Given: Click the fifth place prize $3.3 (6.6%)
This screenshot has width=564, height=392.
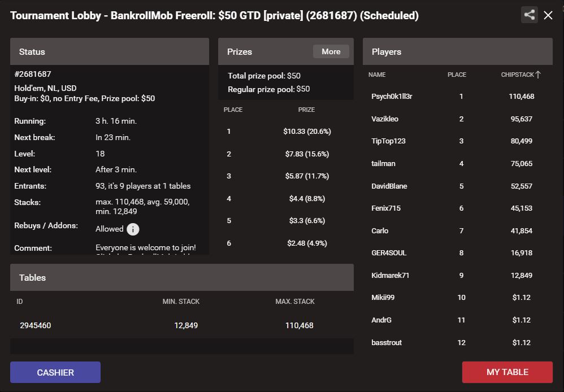Looking at the screenshot, I should [307, 220].
